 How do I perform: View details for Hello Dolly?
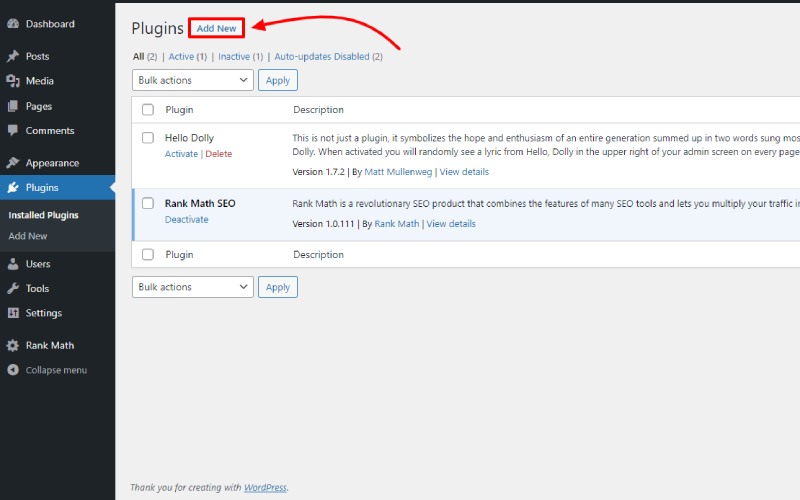click(464, 172)
